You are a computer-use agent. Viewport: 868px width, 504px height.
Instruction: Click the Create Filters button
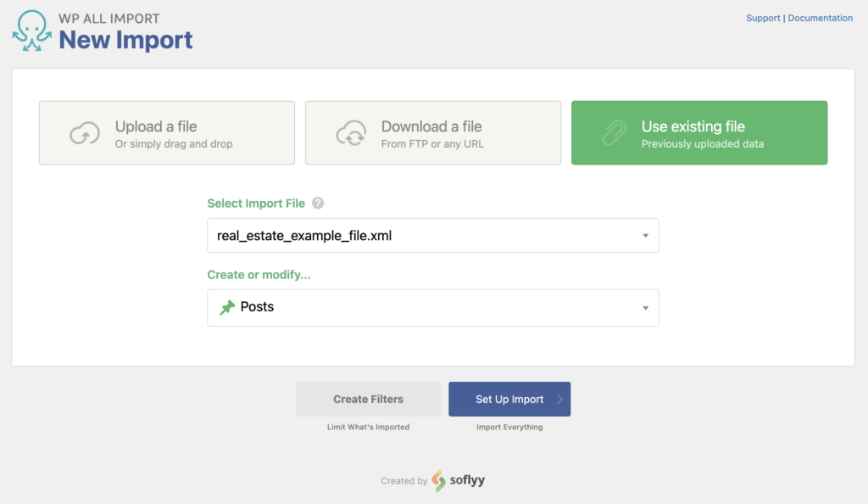pyautogui.click(x=368, y=399)
